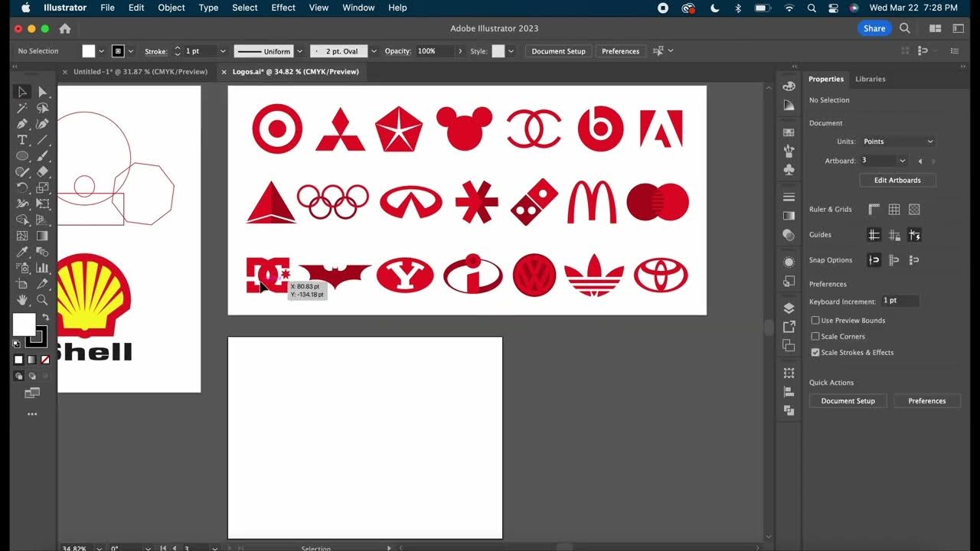The image size is (980, 551).
Task: Switch to the Libraries tab
Action: (x=871, y=79)
